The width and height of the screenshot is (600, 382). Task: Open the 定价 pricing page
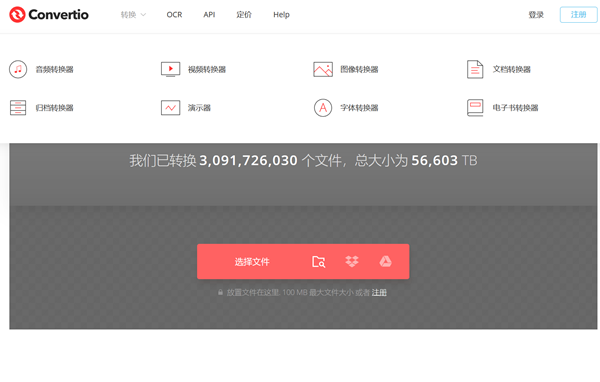point(244,15)
